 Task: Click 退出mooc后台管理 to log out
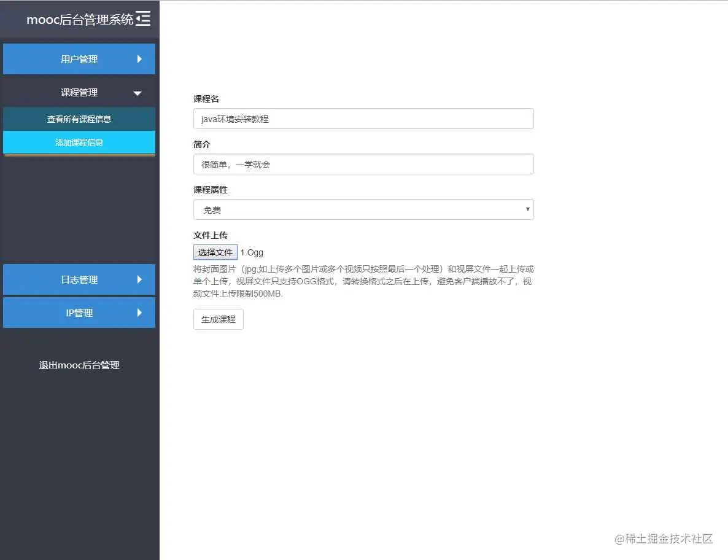click(x=79, y=365)
